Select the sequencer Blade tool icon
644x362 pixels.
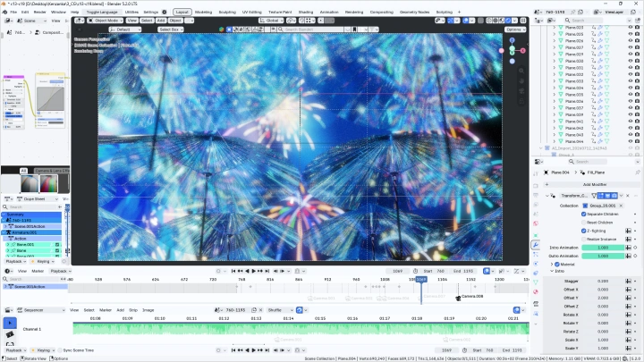[10, 335]
